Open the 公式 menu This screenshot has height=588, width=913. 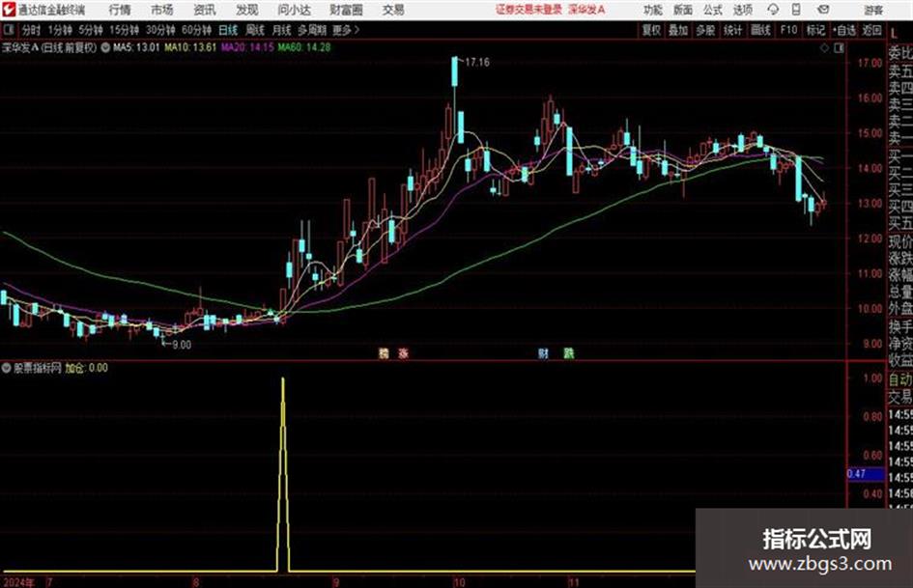pos(713,10)
